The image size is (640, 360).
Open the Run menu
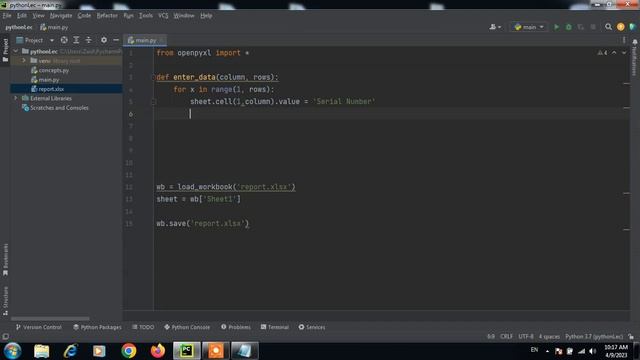tap(129, 16)
